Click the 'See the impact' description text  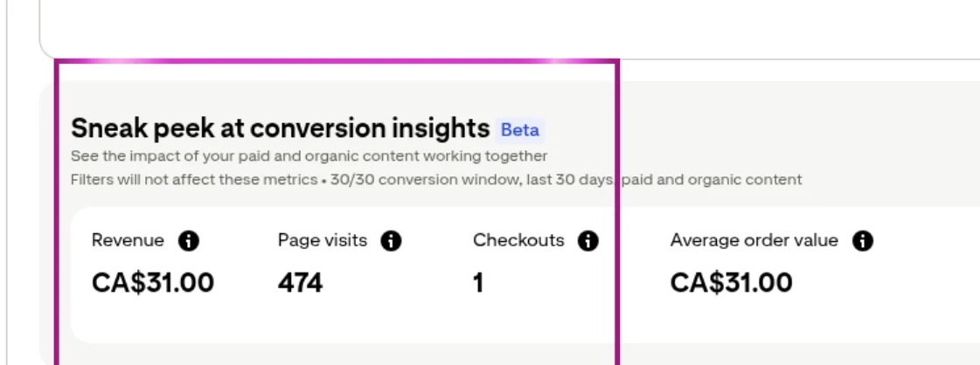coord(309,156)
